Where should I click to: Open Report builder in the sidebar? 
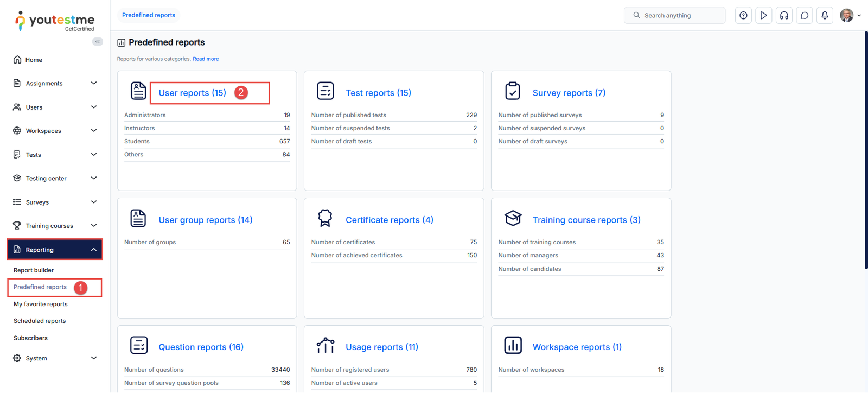point(34,270)
